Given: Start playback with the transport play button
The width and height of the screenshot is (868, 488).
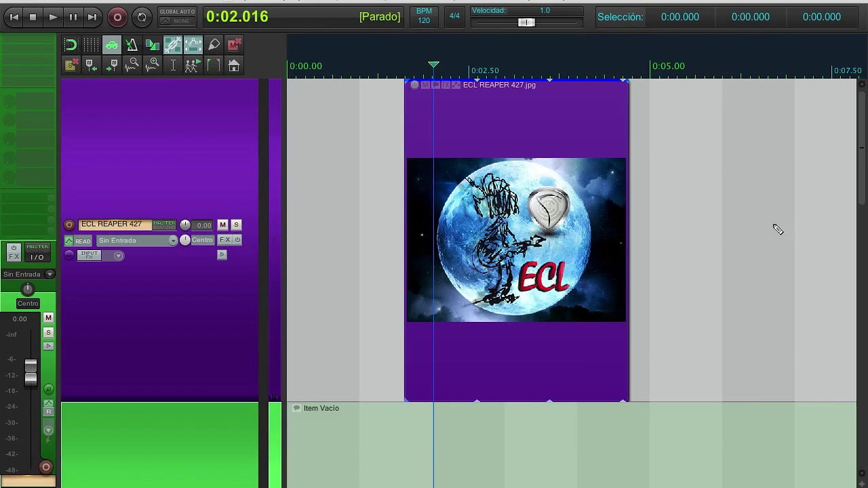Looking at the screenshot, I should [53, 17].
